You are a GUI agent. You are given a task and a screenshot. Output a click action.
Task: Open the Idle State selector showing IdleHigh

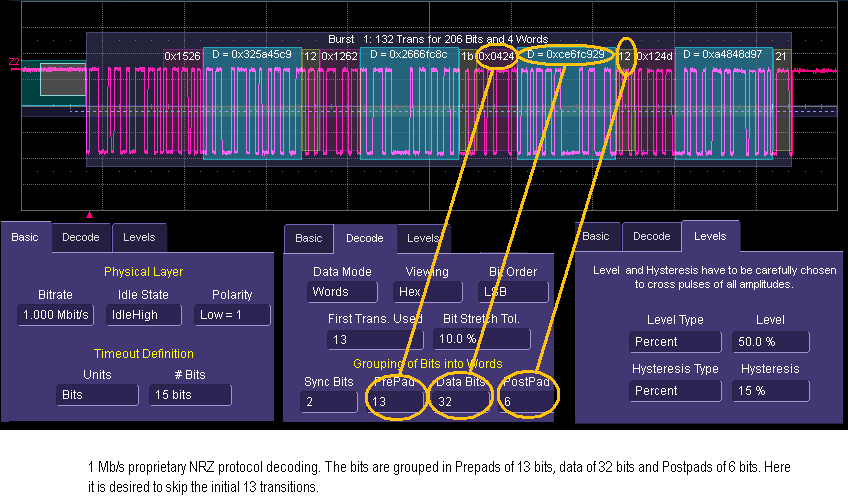click(x=144, y=315)
